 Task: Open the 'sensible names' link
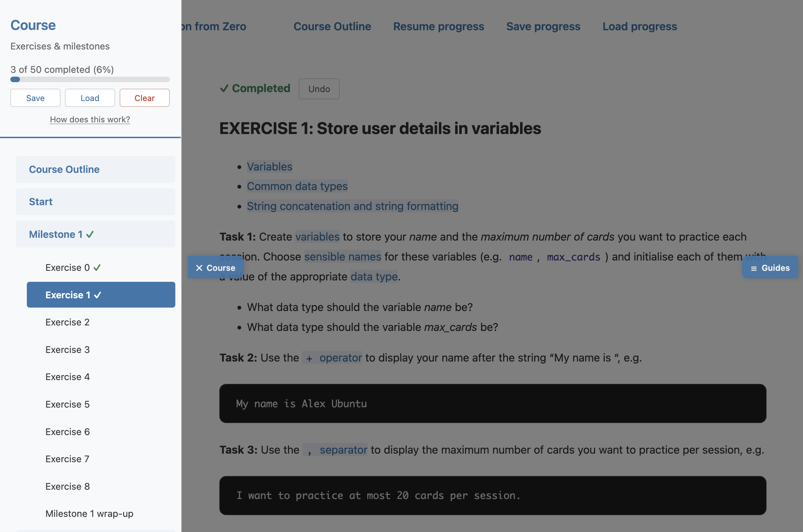pyautogui.click(x=343, y=257)
